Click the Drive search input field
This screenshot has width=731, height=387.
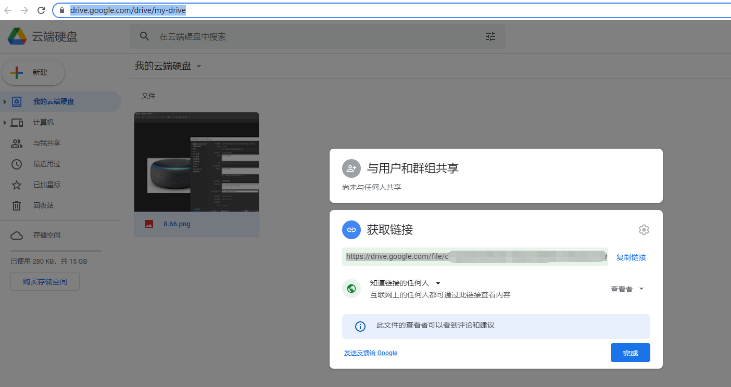(x=317, y=36)
